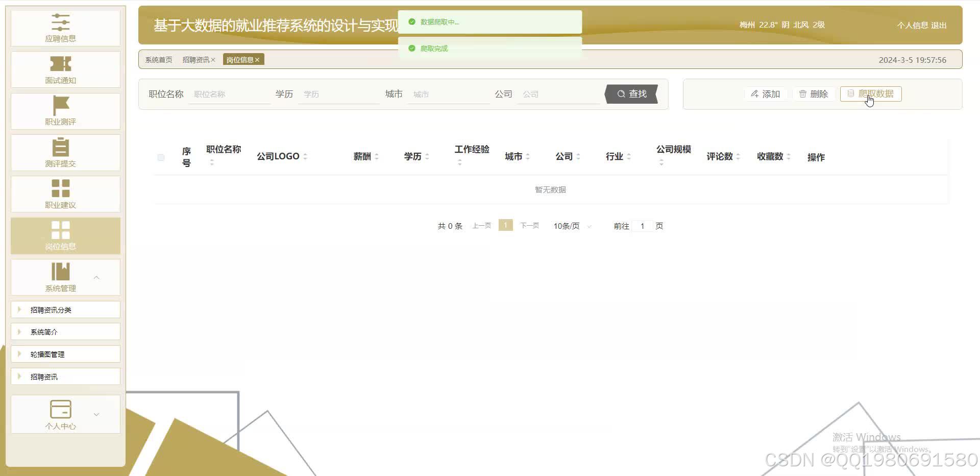Image resolution: width=980 pixels, height=476 pixels.
Task: Open the 10条/页 page size dropdown
Action: (571, 226)
